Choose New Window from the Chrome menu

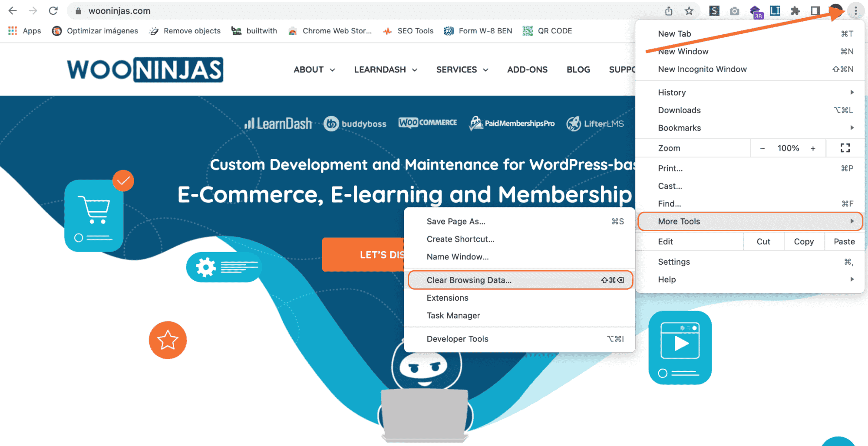tap(750, 52)
